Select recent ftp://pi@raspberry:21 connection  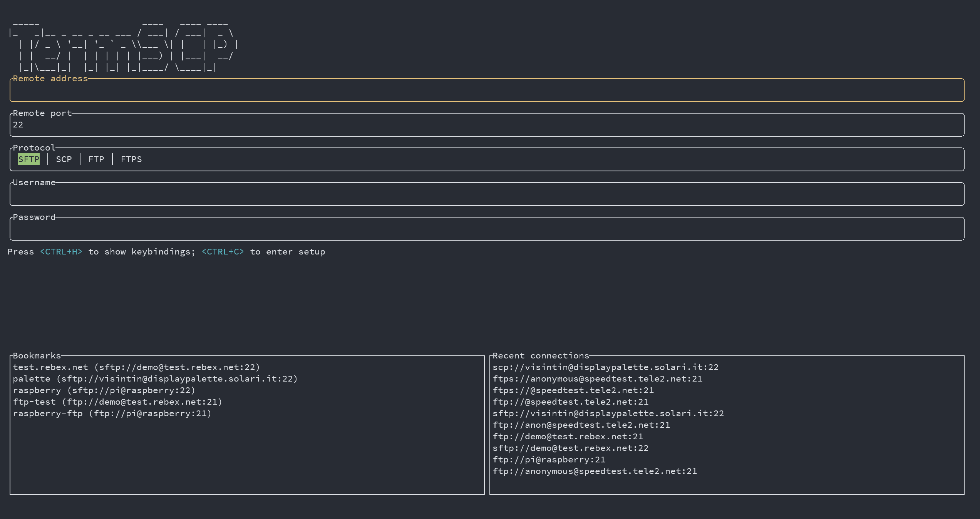point(549,460)
